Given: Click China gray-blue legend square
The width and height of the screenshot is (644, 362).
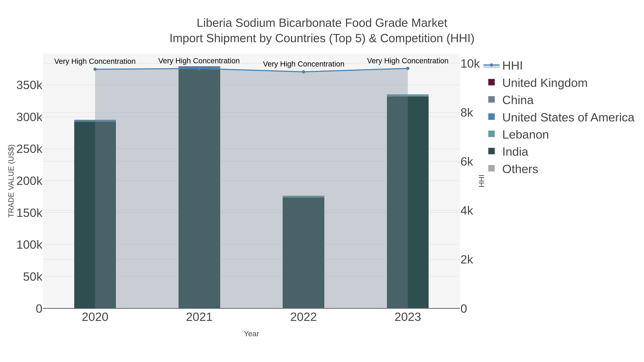Looking at the screenshot, I should pos(492,99).
